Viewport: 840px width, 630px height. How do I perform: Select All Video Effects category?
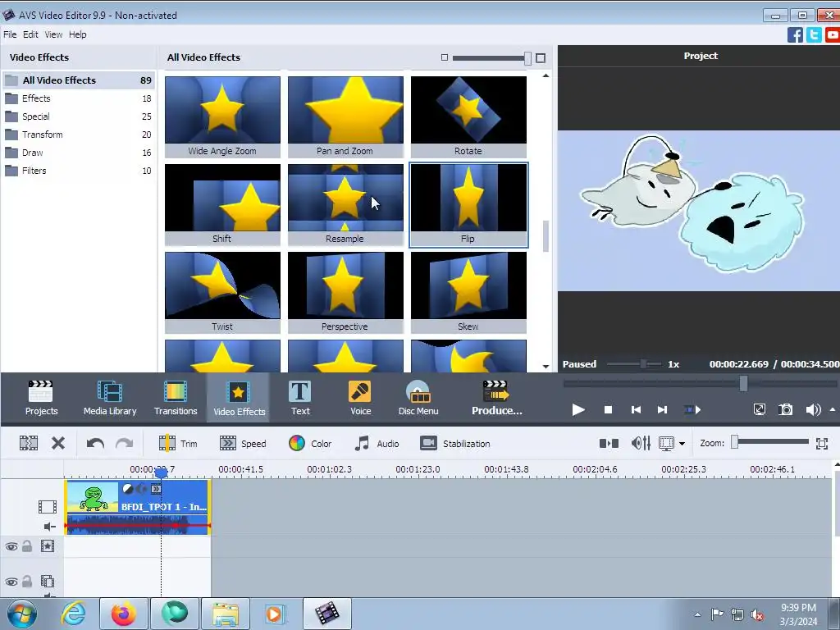[78, 80]
